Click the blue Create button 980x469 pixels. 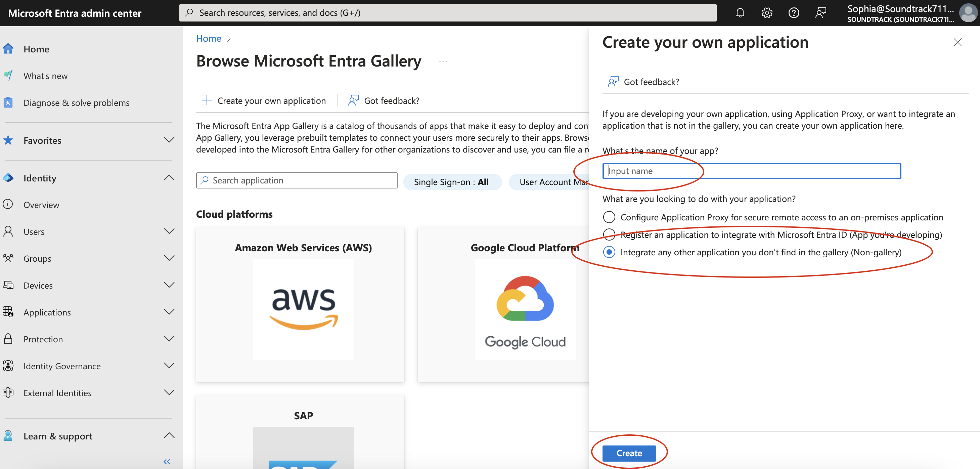point(629,453)
